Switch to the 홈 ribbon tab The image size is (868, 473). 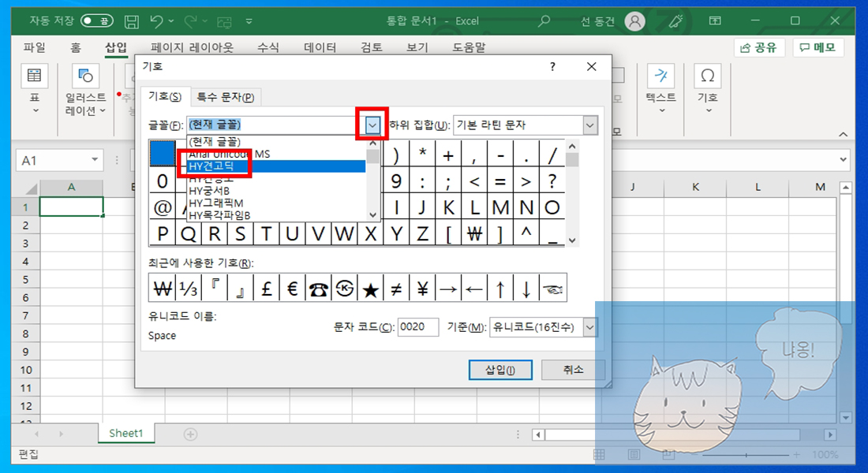coord(75,47)
